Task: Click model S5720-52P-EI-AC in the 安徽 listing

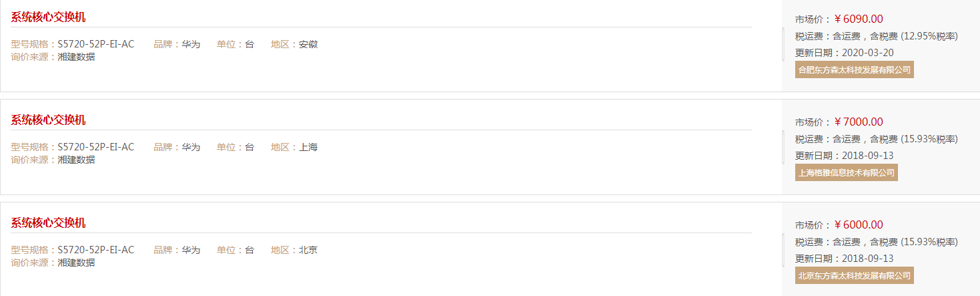Action: 96,44
